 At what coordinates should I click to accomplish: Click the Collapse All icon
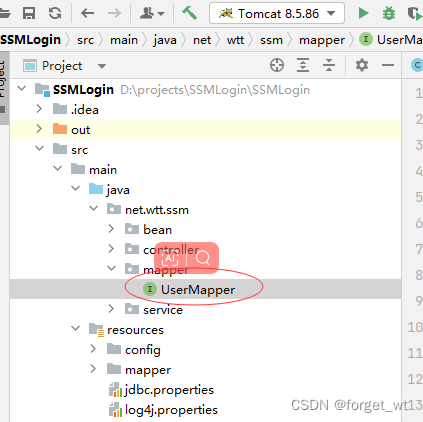(329, 65)
